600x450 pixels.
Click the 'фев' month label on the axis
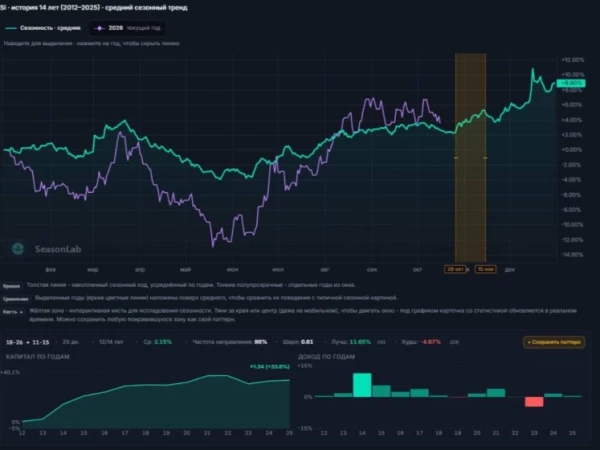tap(51, 270)
